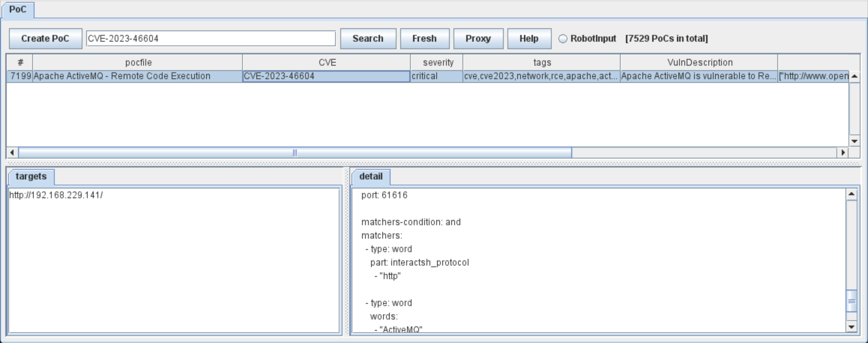Click table vertical scrollbar up arrow

click(855, 76)
